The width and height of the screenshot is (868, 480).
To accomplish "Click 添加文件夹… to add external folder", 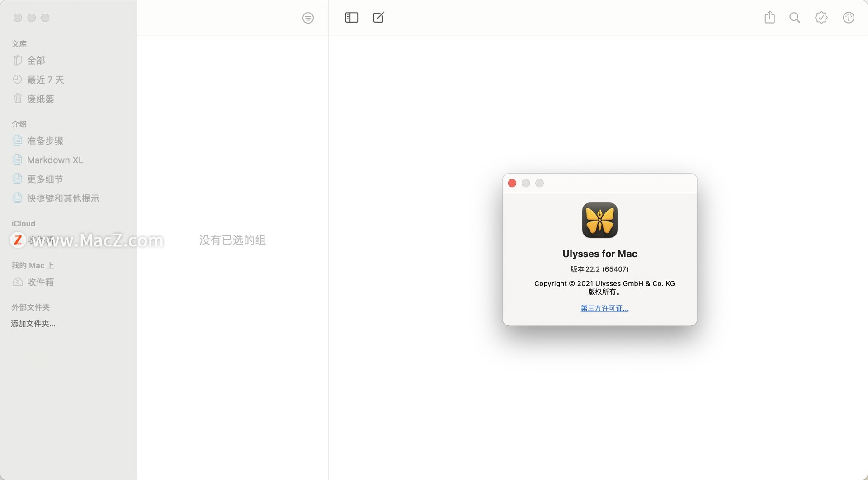I will pos(33,324).
